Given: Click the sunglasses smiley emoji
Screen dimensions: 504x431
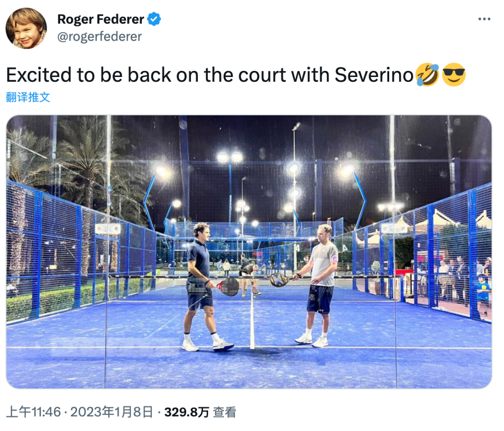Looking at the screenshot, I should (454, 75).
